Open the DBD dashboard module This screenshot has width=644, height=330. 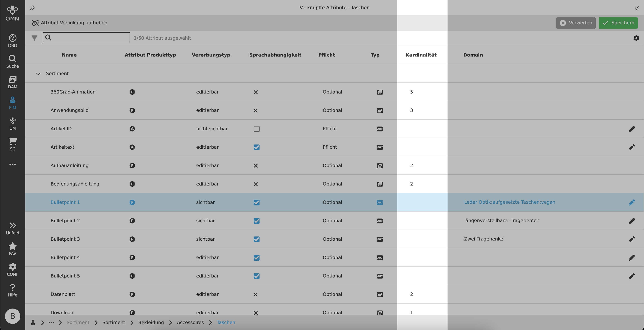coord(12,41)
